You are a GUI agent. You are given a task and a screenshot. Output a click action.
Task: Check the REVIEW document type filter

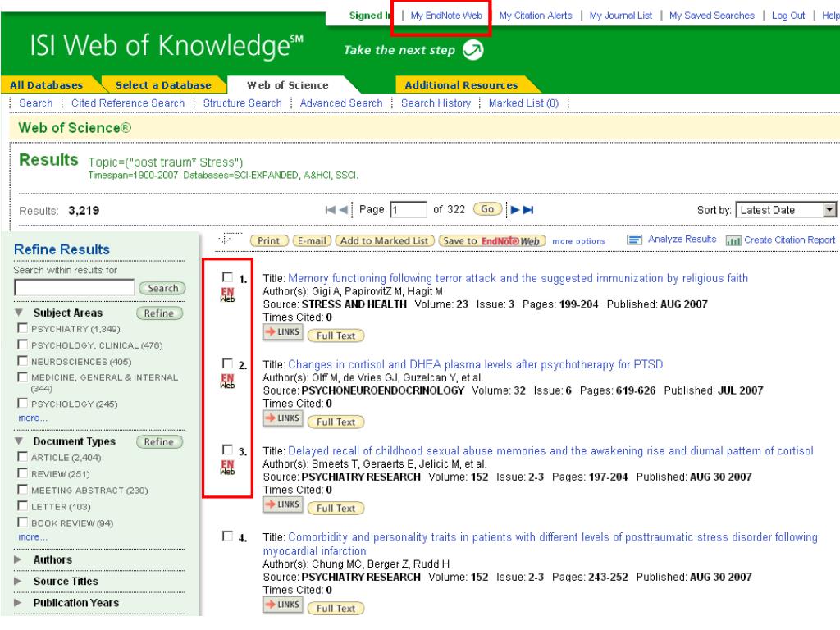point(22,473)
